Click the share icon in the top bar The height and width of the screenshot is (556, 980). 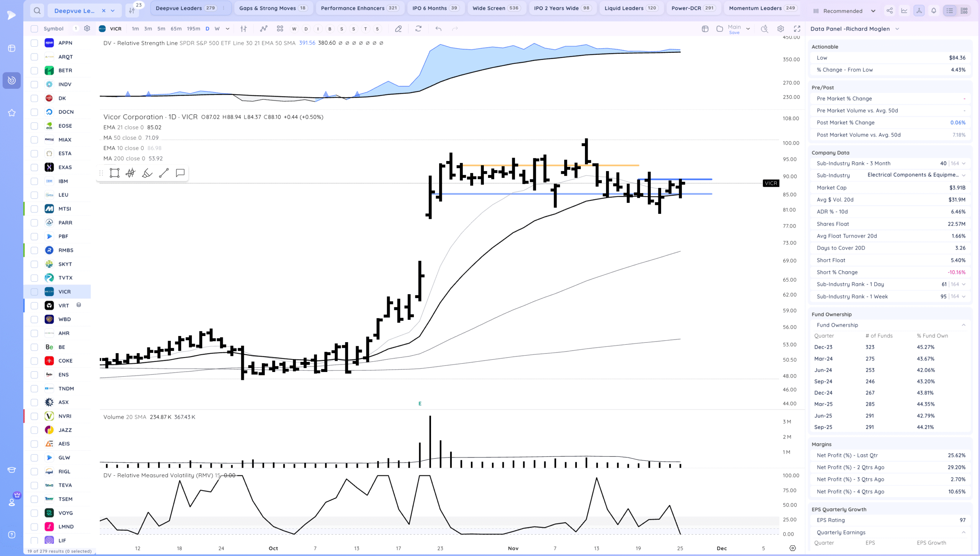coord(890,11)
